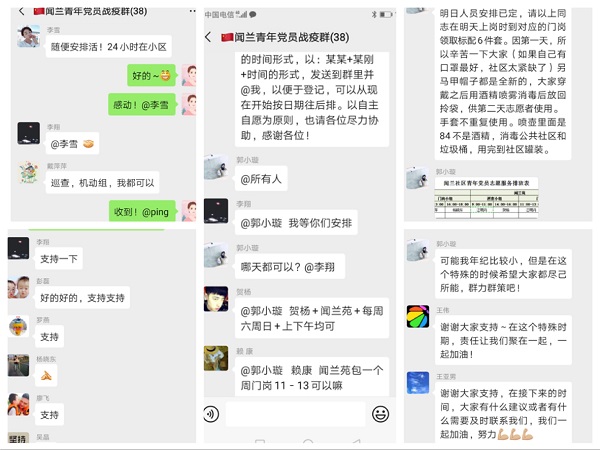
Task: Tap 彭磊's avatar with two babies
Action: 18,287
